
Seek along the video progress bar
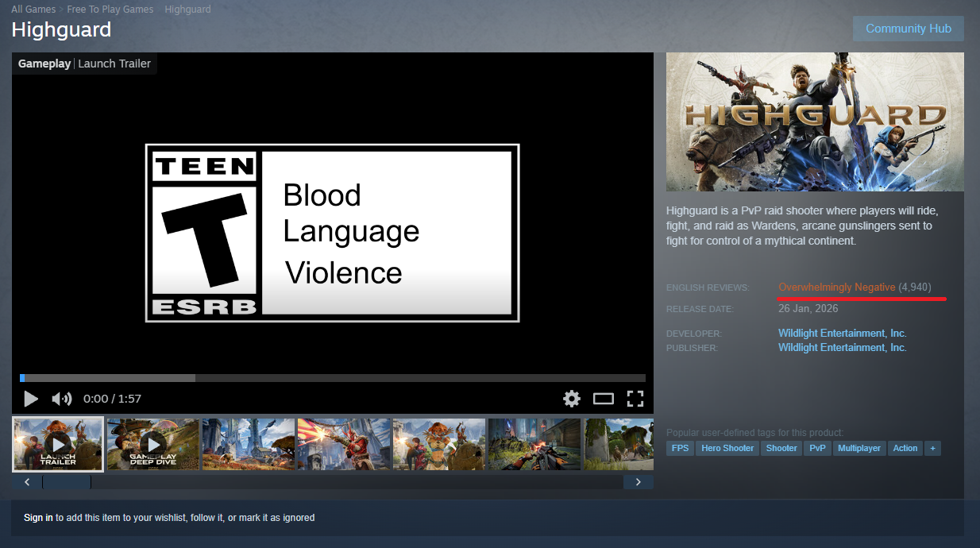click(x=333, y=378)
